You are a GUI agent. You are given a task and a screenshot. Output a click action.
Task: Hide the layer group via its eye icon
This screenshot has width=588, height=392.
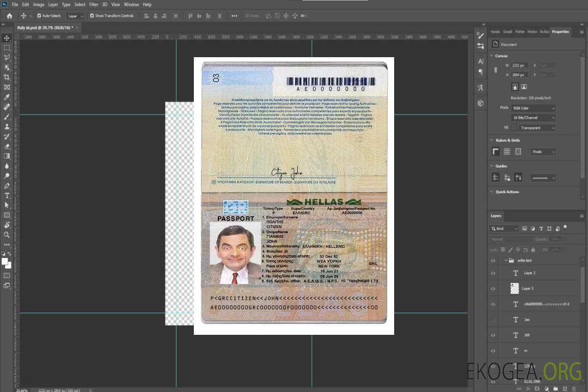(493, 261)
